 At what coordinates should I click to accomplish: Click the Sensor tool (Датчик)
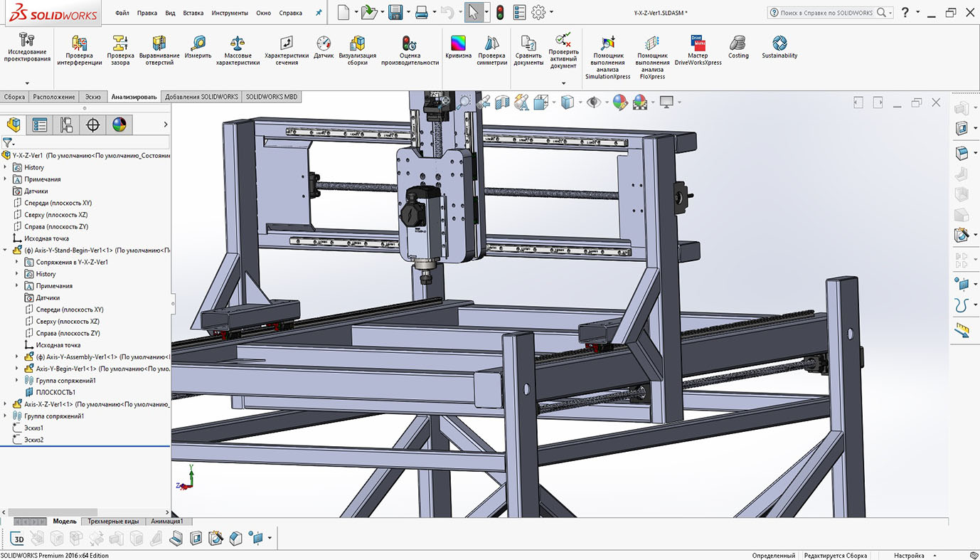click(x=324, y=47)
